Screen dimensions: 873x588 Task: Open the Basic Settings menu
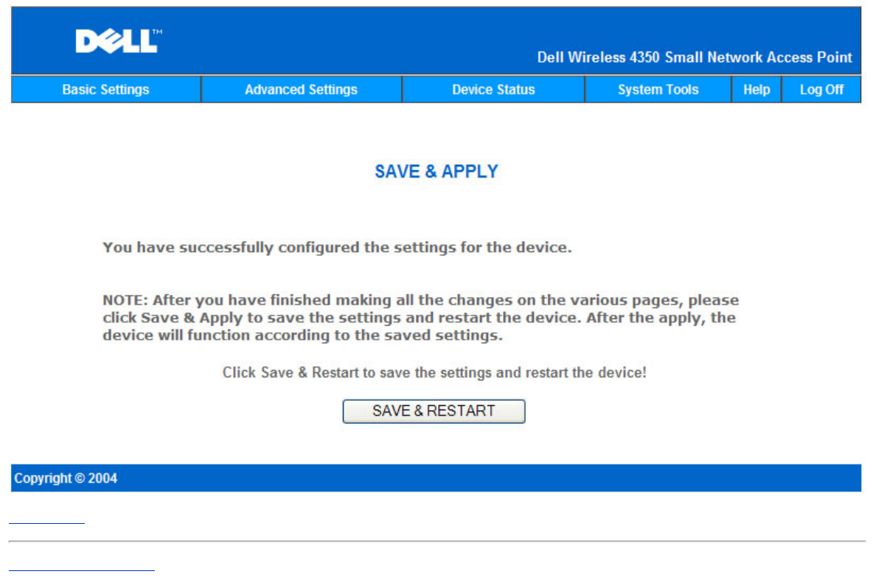coord(105,90)
